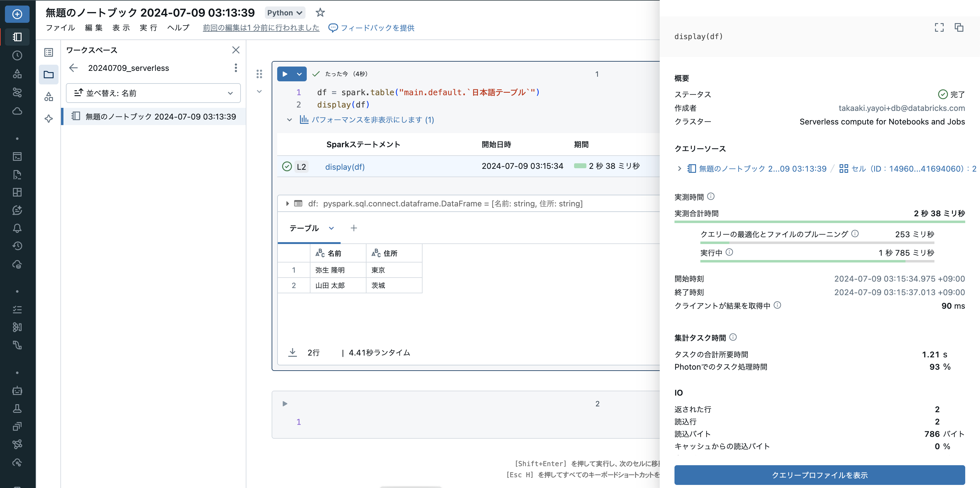Open the kebab menu for 20240709_serverless

click(236, 68)
